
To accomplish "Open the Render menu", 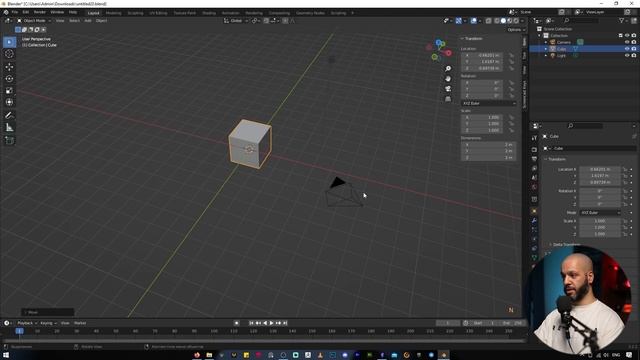I will click(x=40, y=12).
